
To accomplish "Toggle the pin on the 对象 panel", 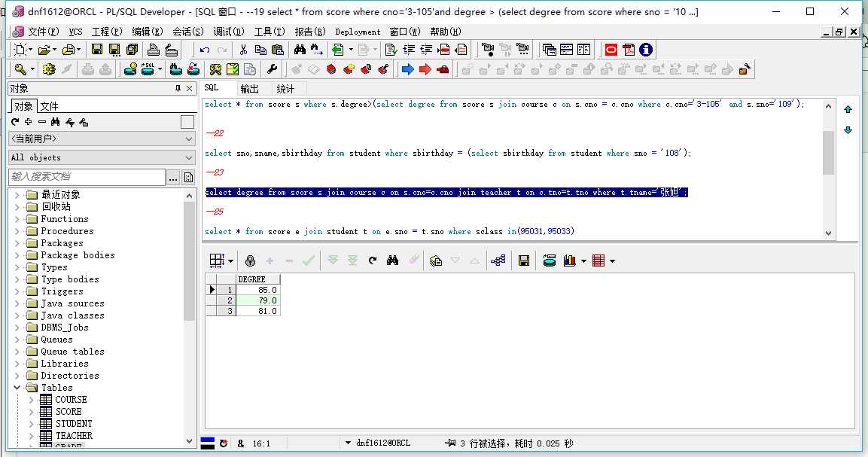I will pos(178,89).
